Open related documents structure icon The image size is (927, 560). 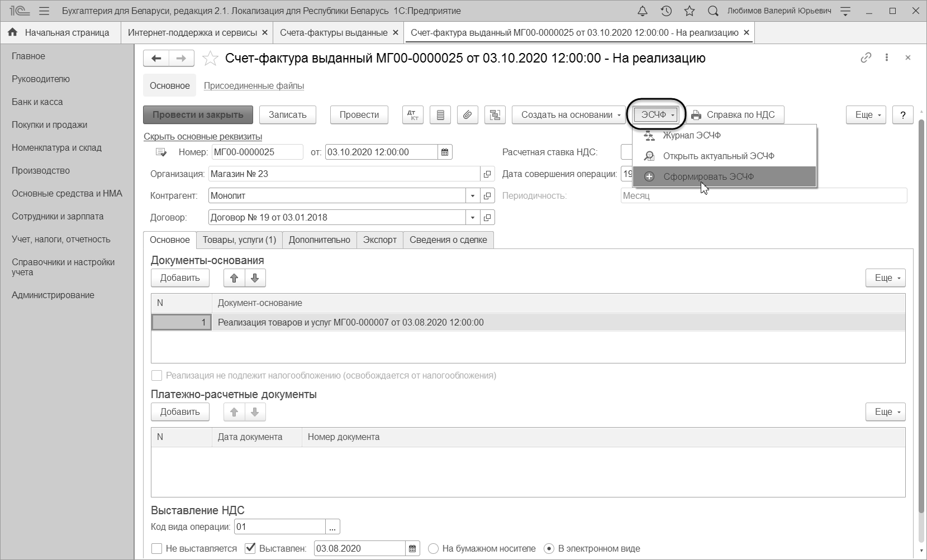tap(495, 114)
